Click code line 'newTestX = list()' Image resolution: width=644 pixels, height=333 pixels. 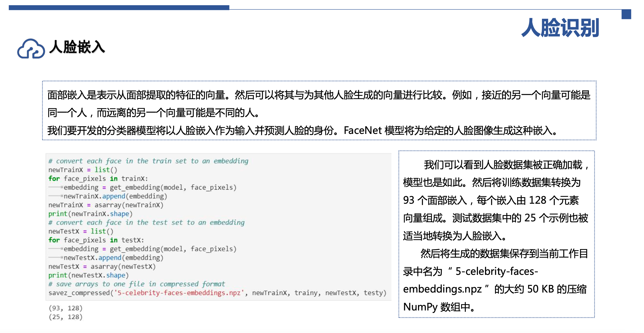81,231
